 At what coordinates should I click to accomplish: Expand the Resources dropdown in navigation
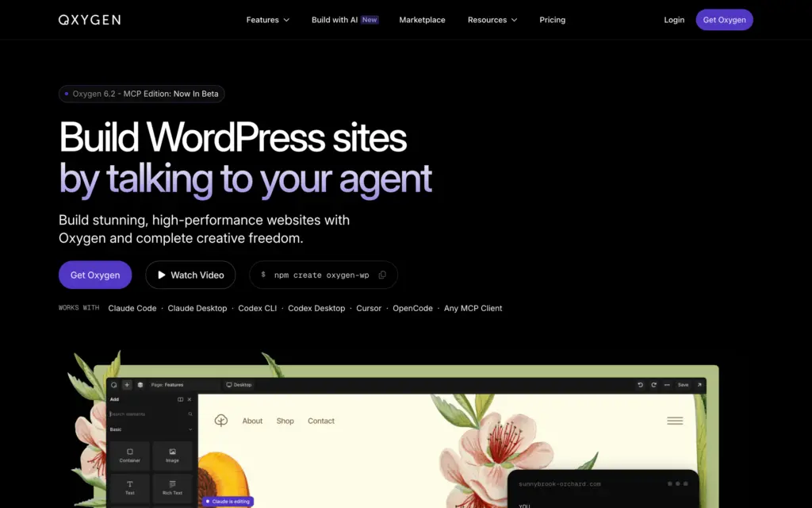pyautogui.click(x=492, y=20)
